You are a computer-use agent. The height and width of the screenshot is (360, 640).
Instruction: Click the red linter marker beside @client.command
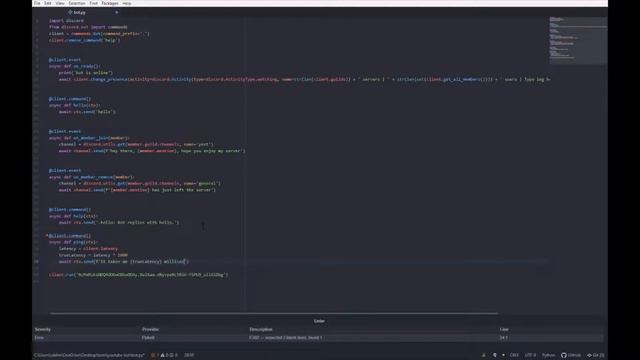point(47,236)
